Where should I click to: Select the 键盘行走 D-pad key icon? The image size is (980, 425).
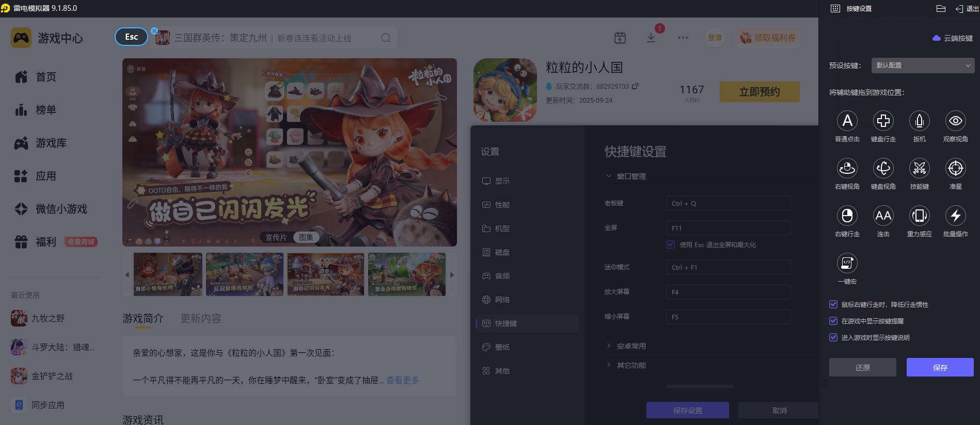coord(883,121)
